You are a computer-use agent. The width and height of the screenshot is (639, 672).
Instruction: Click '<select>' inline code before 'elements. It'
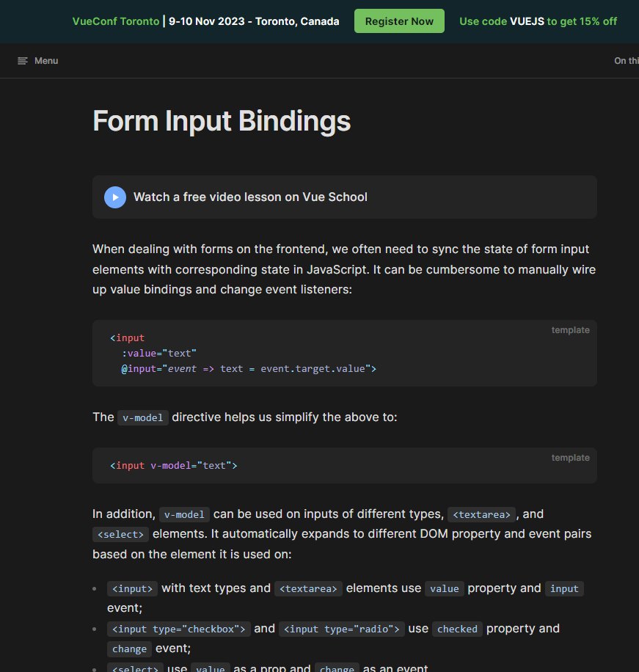(120, 534)
